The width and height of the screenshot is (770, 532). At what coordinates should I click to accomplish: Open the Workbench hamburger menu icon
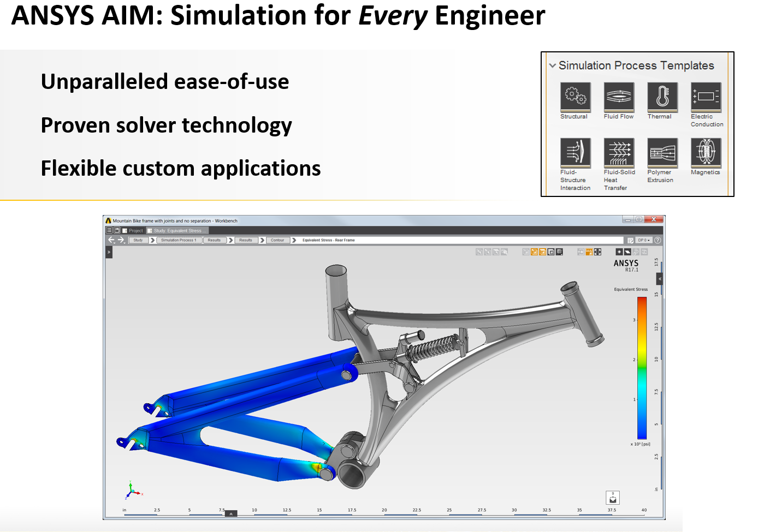109,230
